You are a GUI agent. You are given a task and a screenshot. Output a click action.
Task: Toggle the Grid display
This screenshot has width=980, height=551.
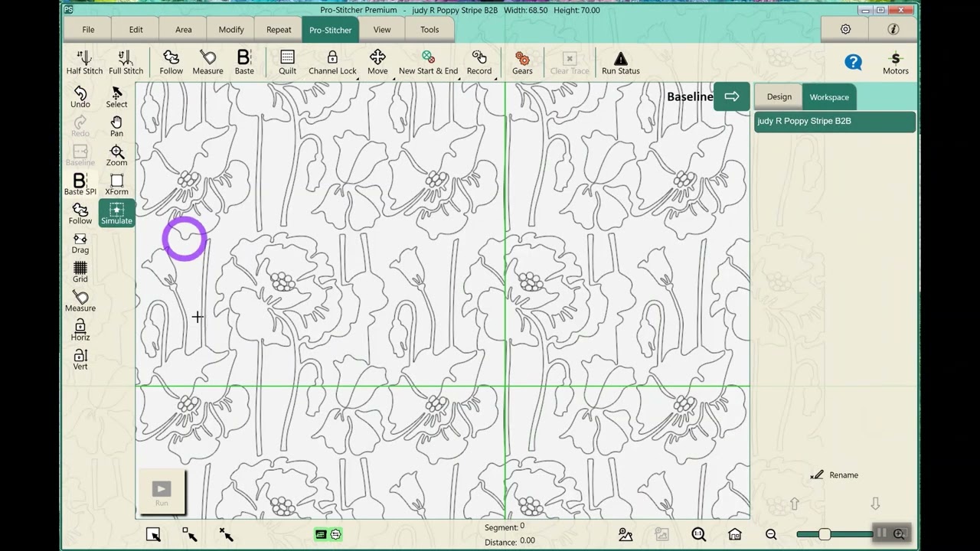coord(80,272)
